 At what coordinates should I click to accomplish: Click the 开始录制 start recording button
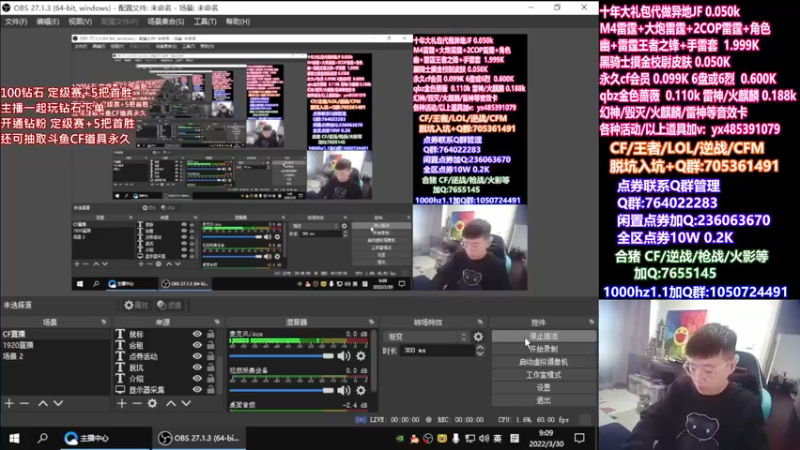pyautogui.click(x=543, y=349)
